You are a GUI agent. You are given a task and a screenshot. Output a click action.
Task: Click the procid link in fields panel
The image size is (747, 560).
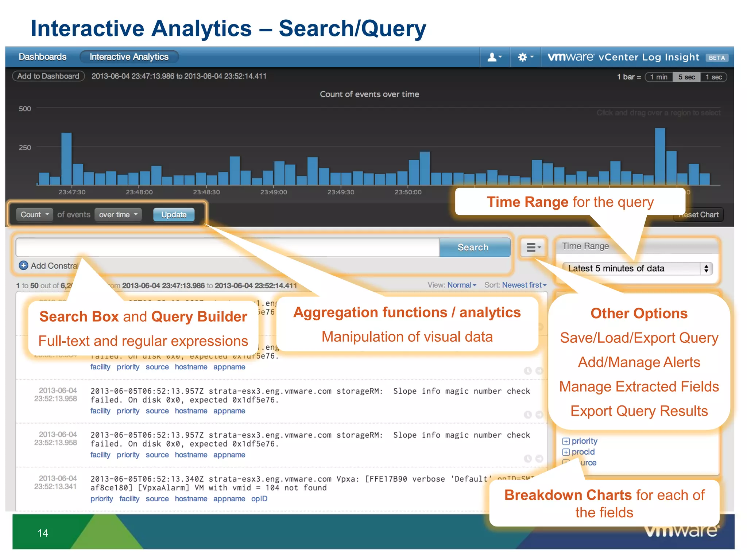coord(583,452)
